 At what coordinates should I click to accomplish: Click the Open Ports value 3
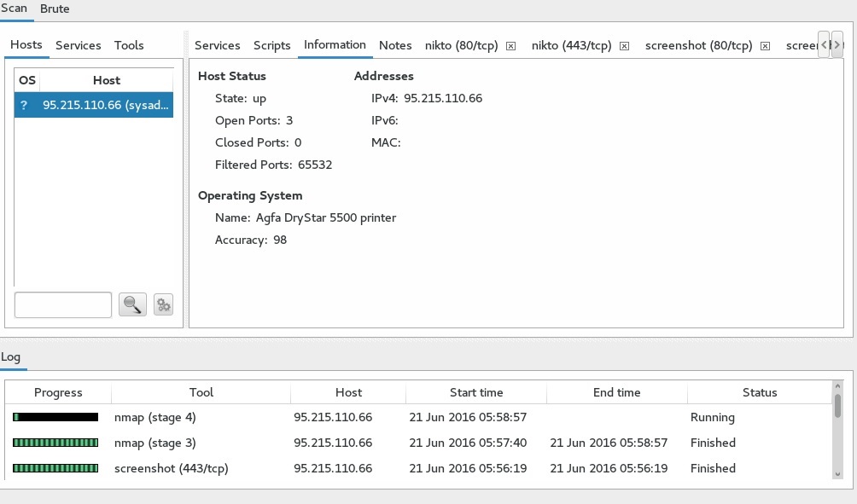[289, 121]
